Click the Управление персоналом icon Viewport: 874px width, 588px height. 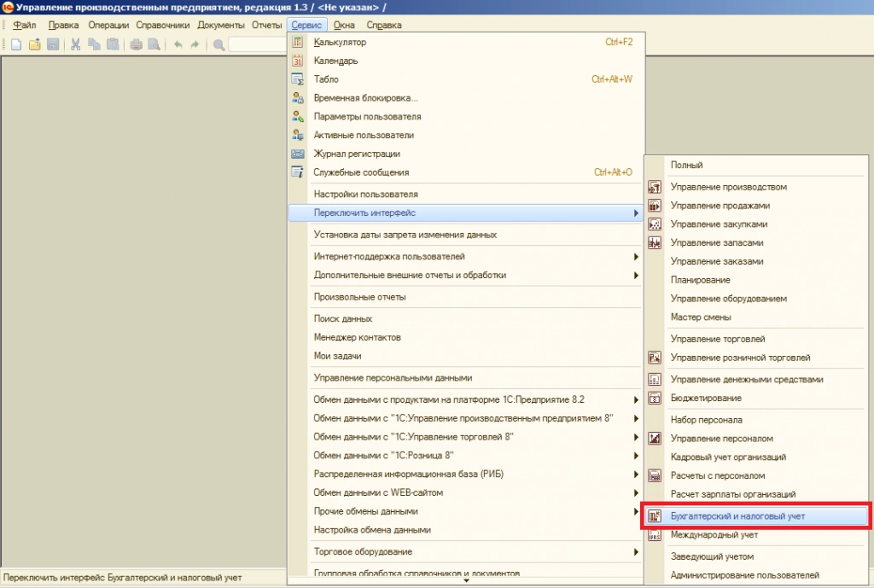[x=655, y=438]
